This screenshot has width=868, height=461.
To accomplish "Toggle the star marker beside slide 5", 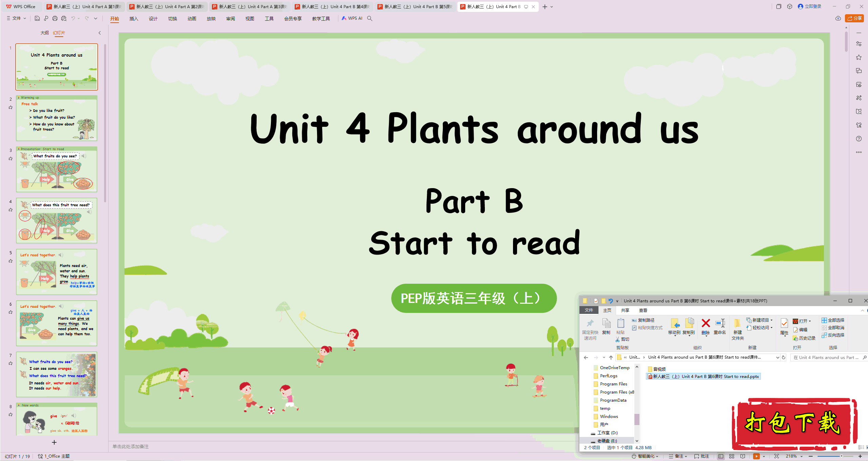I will 11,261.
